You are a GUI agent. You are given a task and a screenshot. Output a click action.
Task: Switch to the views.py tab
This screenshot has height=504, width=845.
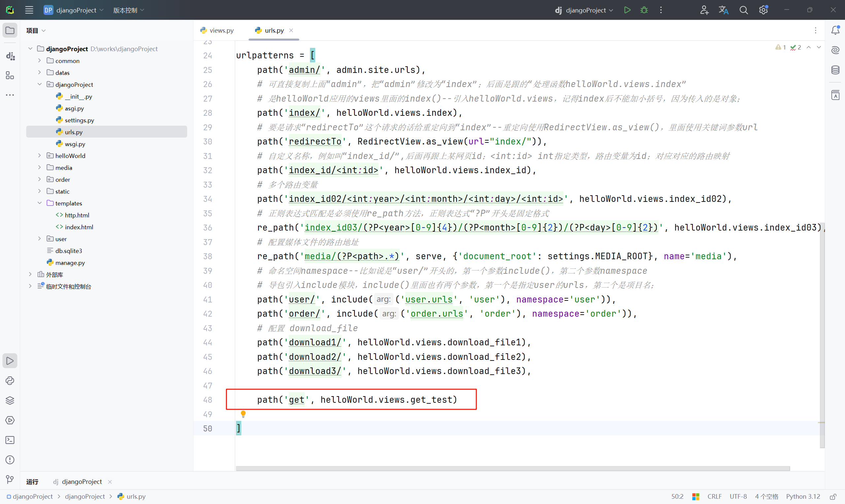click(217, 30)
